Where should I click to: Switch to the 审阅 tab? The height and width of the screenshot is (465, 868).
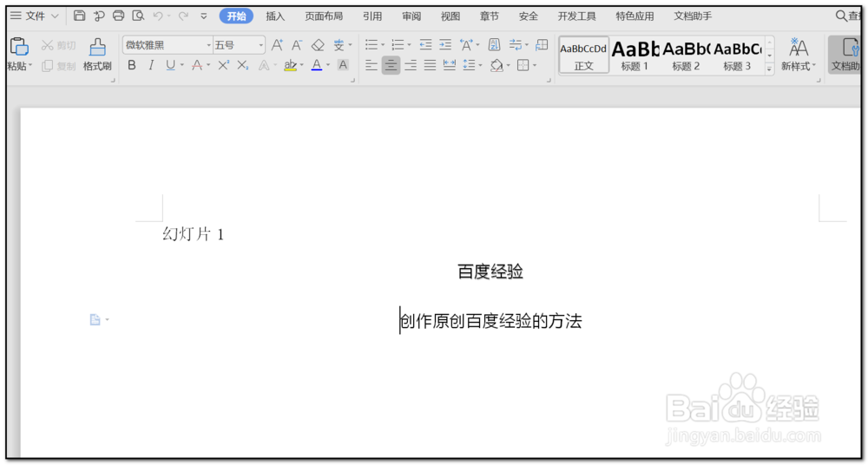point(411,16)
